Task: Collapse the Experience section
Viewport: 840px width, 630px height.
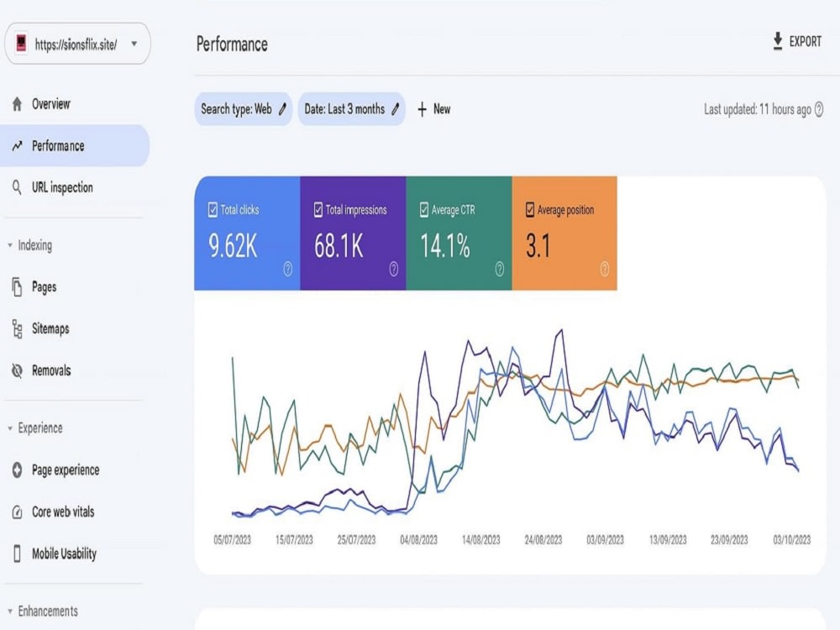Action: pyautogui.click(x=9, y=428)
